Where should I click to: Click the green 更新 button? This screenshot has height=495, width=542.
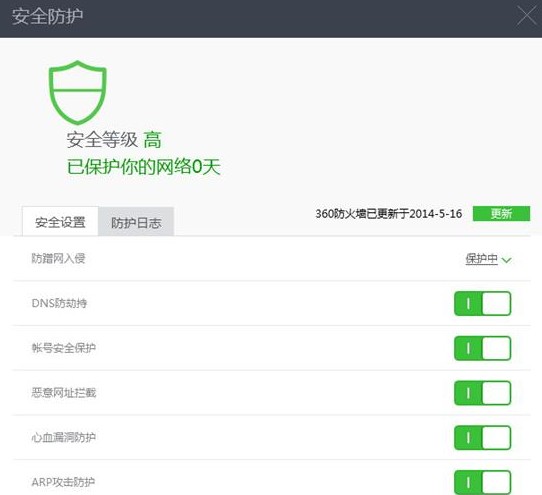[501, 214]
